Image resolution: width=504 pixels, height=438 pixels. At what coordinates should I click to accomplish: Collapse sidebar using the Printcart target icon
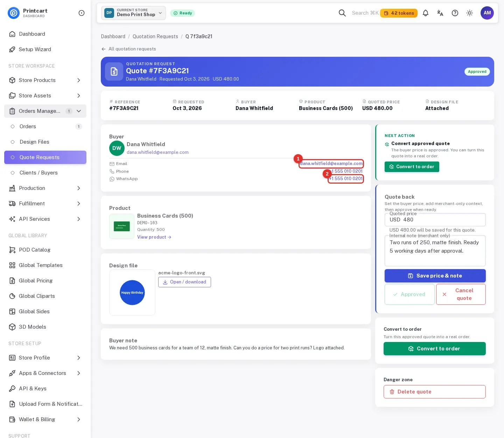click(x=82, y=13)
